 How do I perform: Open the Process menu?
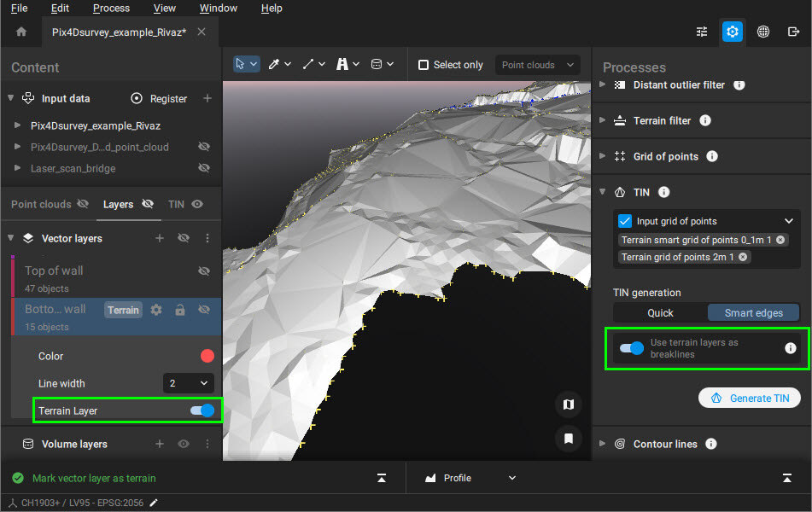110,8
